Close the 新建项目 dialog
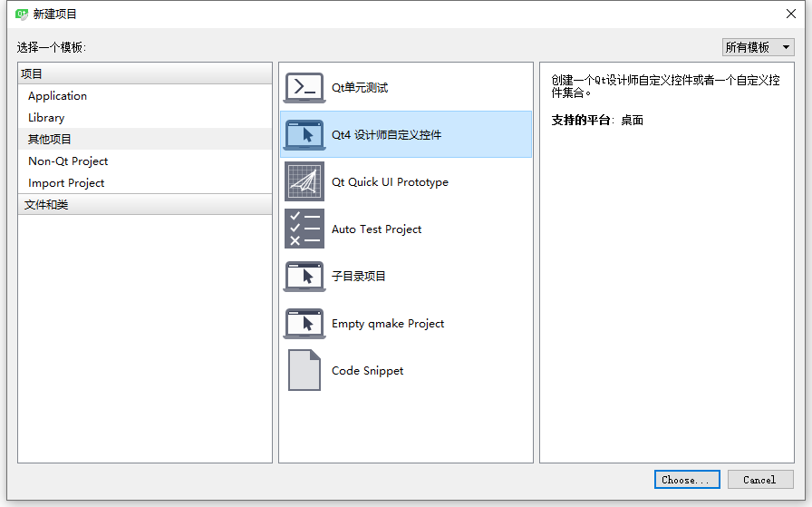 click(x=791, y=14)
